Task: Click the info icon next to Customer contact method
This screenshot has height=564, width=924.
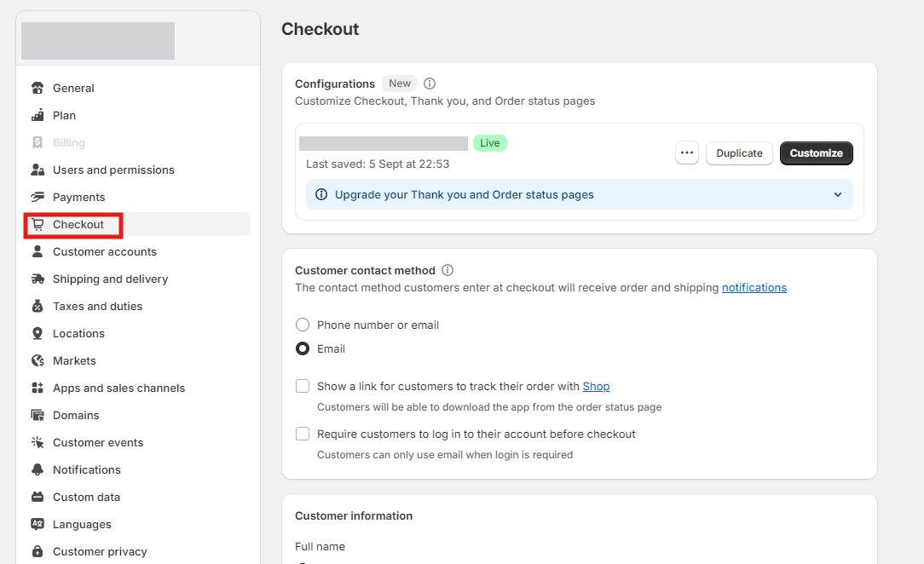Action: [x=448, y=270]
